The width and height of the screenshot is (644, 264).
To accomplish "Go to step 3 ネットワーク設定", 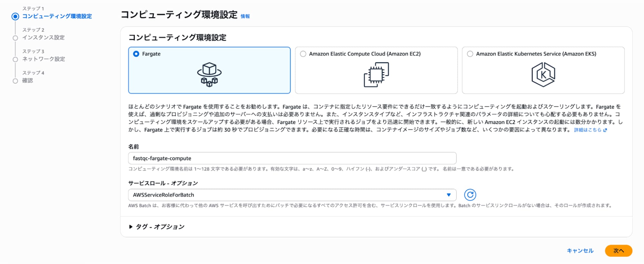I will [x=43, y=59].
